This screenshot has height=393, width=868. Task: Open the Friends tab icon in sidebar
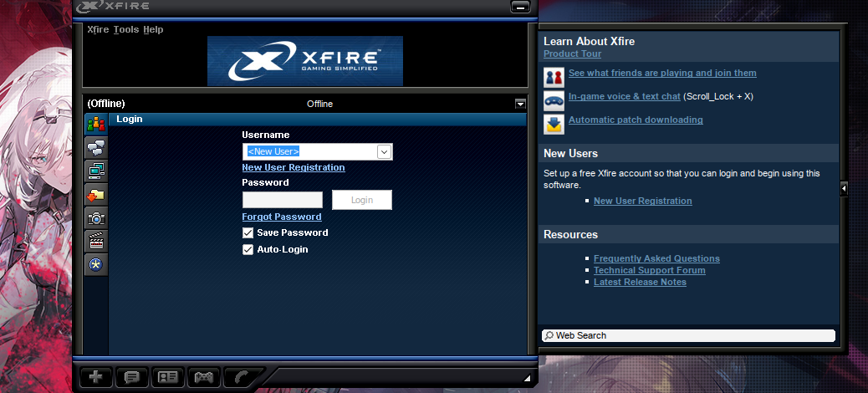96,124
